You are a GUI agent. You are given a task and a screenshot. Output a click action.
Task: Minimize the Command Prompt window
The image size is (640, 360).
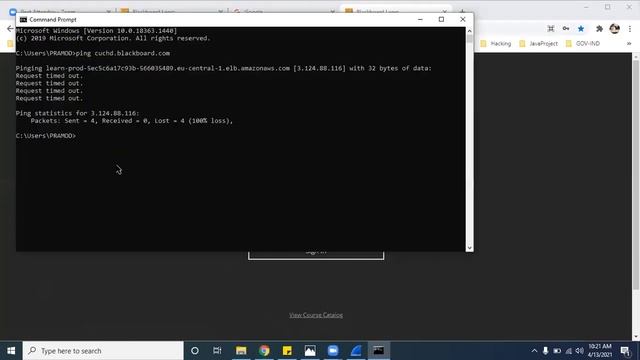coord(420,19)
